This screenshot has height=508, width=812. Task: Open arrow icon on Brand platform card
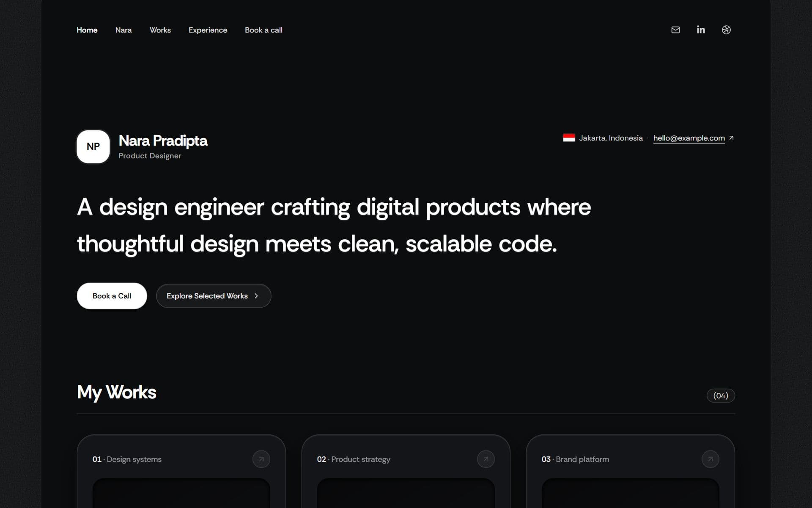(710, 459)
